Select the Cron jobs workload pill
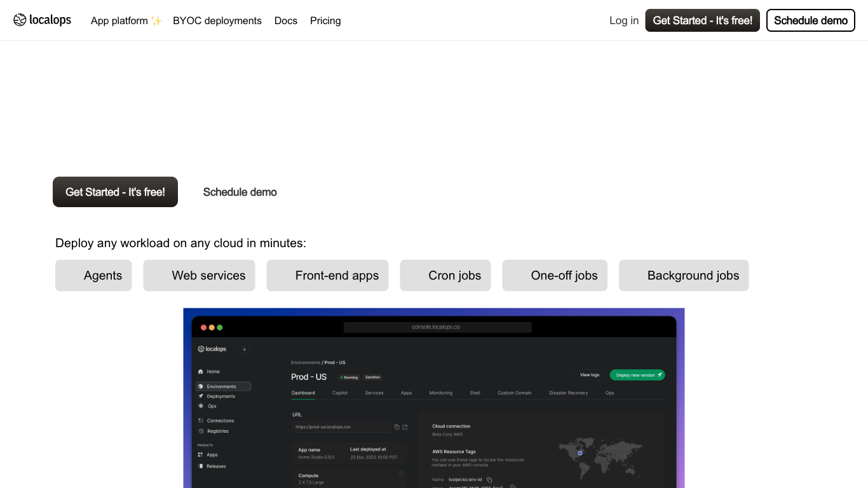This screenshot has height=488, width=868. pos(445,275)
